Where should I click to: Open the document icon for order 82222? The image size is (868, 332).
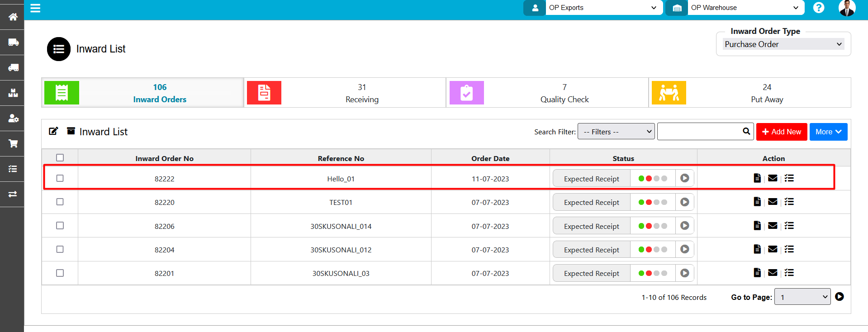click(x=757, y=178)
